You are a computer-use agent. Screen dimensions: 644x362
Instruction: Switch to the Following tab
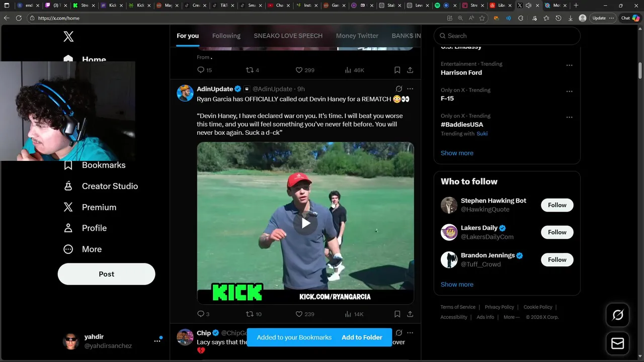pyautogui.click(x=226, y=36)
